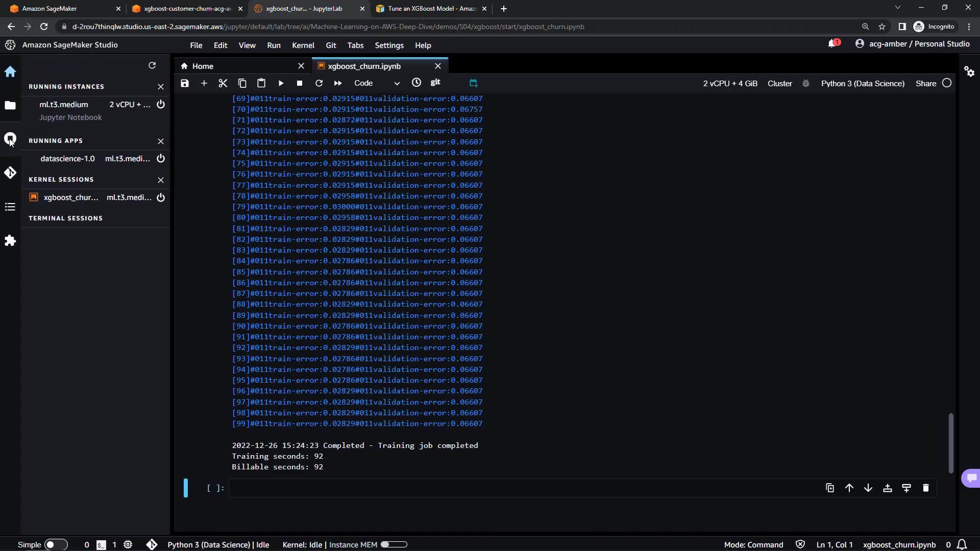Save the notebook with the disk icon

(185, 83)
